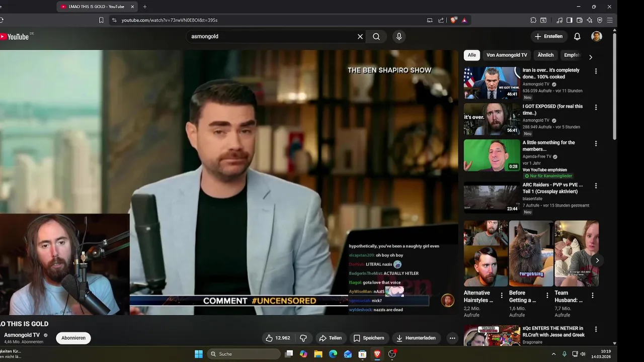Open xQc ENTERS THE NETHER video title
Viewport: 644px width, 362px height.
553,331
